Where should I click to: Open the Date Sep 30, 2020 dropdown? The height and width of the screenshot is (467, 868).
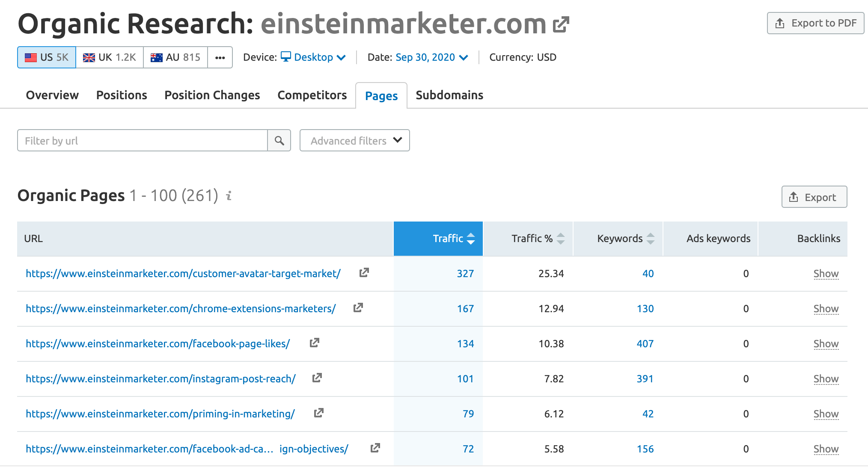432,57
